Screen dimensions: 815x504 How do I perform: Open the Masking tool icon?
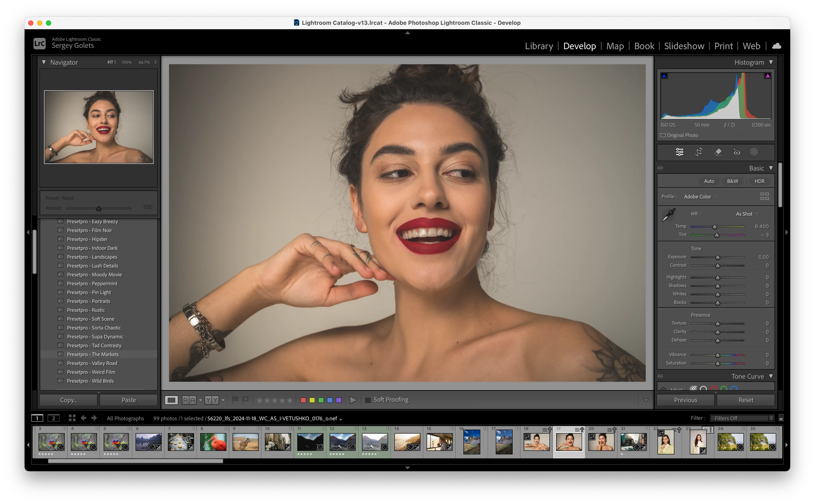pyautogui.click(x=754, y=152)
